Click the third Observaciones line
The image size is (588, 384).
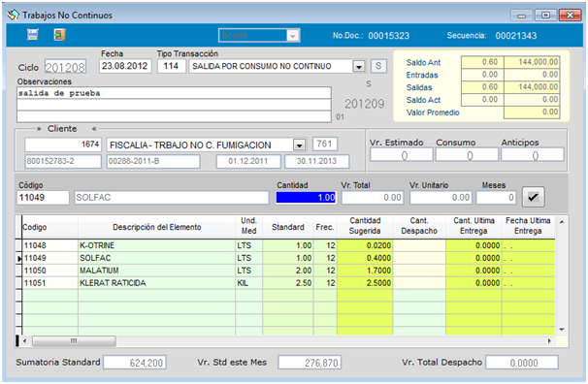pos(174,116)
